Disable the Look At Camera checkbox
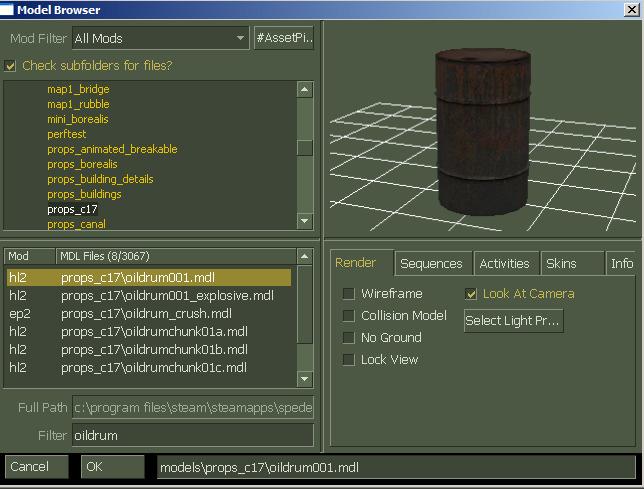 coord(471,294)
